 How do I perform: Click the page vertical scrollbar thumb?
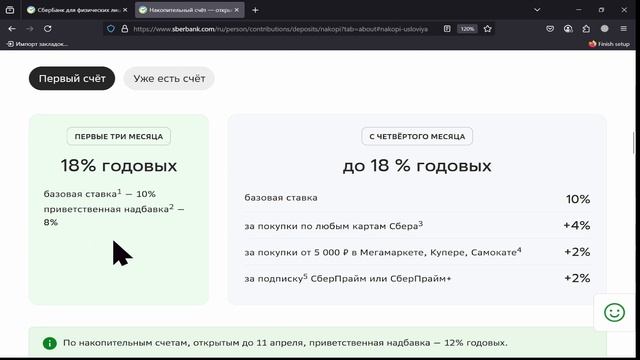pyautogui.click(x=634, y=143)
